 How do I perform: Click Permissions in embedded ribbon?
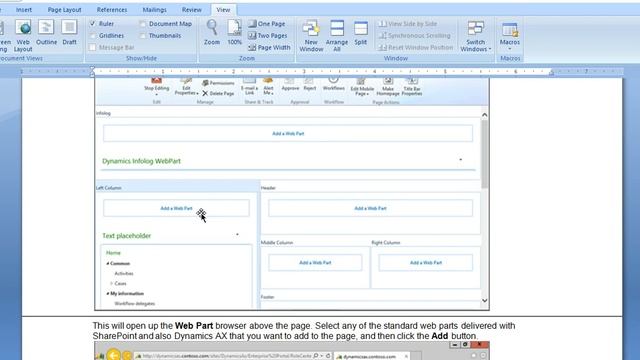click(x=218, y=83)
